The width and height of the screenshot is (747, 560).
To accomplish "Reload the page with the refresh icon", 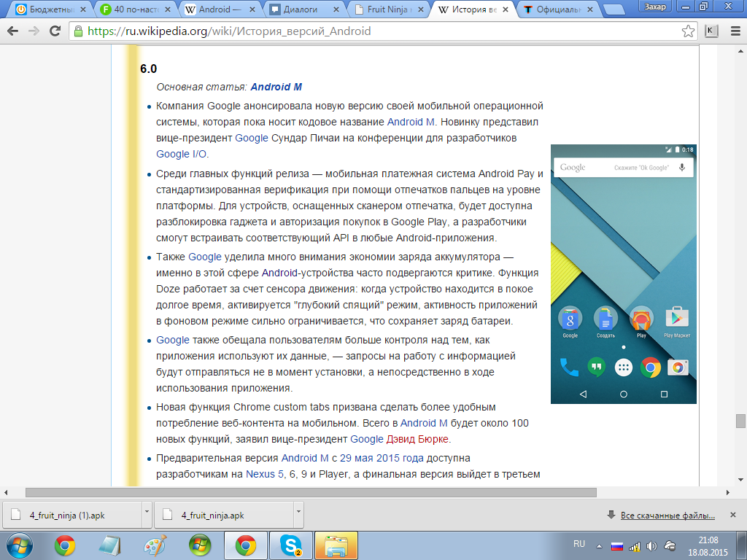I will [x=55, y=31].
